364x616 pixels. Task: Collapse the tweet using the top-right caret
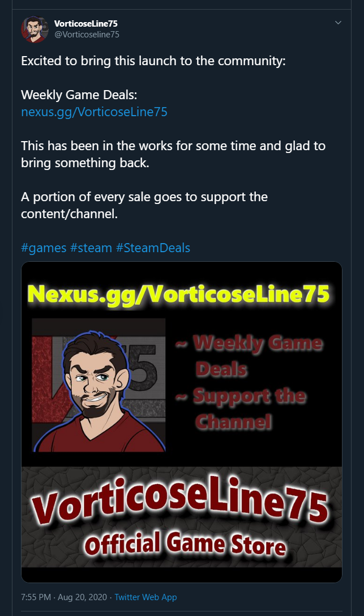(339, 23)
